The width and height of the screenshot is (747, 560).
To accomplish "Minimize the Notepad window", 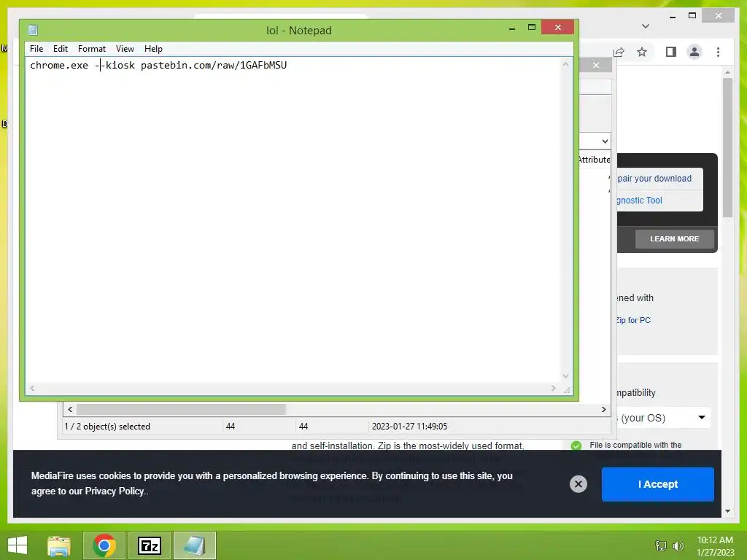I will tap(512, 28).
